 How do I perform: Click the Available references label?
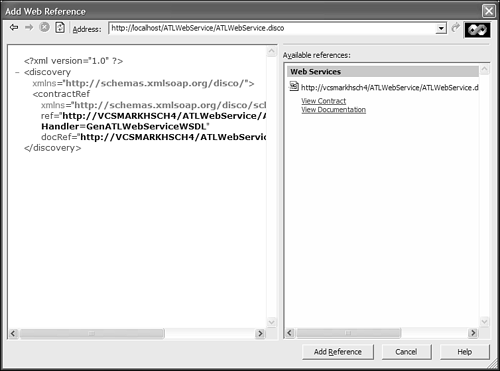tap(317, 55)
